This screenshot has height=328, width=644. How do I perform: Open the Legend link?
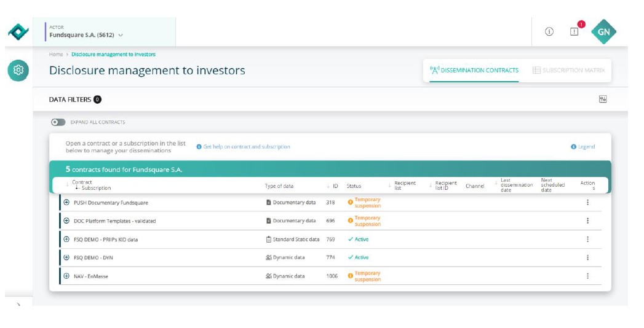tap(583, 147)
